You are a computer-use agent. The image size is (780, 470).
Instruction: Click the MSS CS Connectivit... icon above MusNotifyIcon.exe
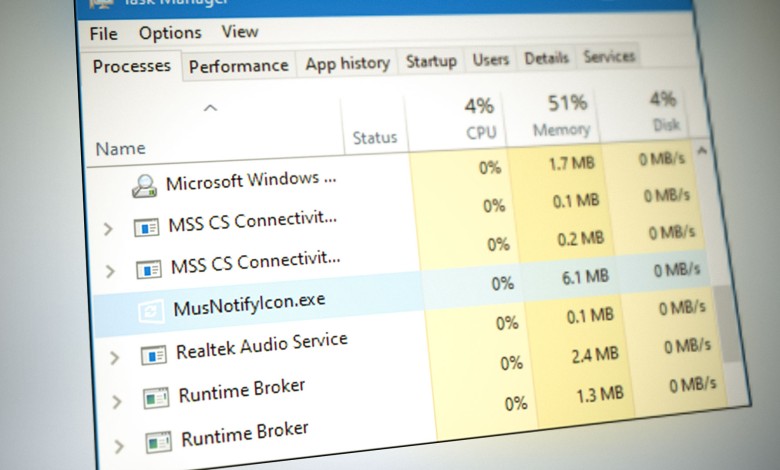(149, 270)
